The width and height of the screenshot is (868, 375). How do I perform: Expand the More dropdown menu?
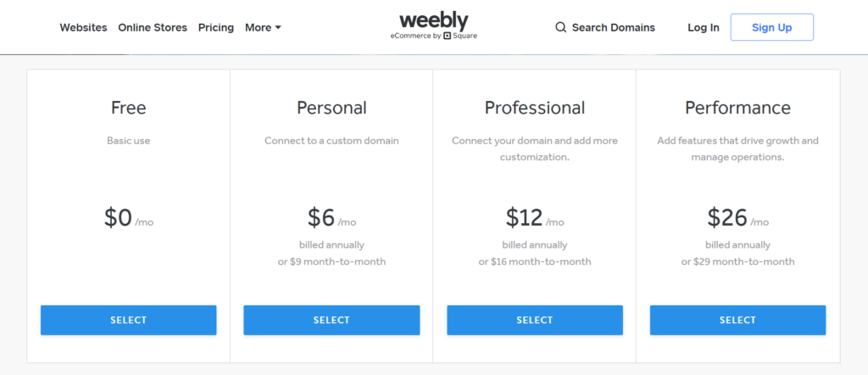(x=262, y=27)
